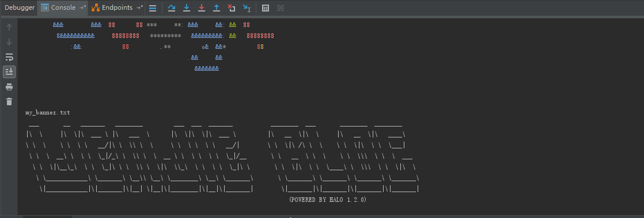Screen dimensions: 644x218
Task: Toggle Scroll to End button
Action: (9, 72)
